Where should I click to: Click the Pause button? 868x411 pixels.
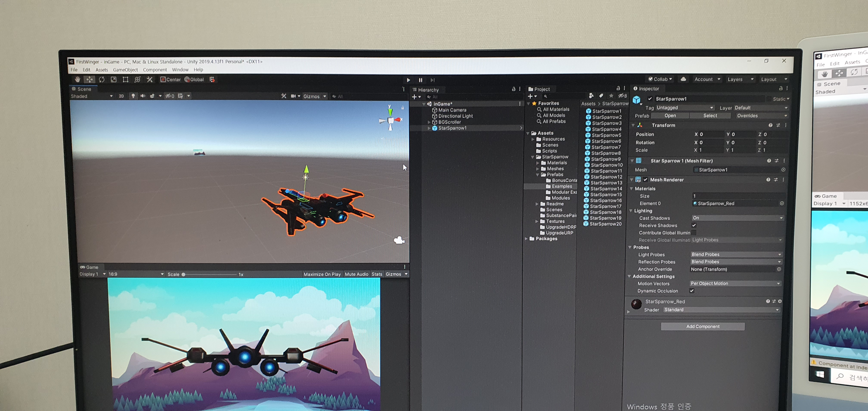420,80
